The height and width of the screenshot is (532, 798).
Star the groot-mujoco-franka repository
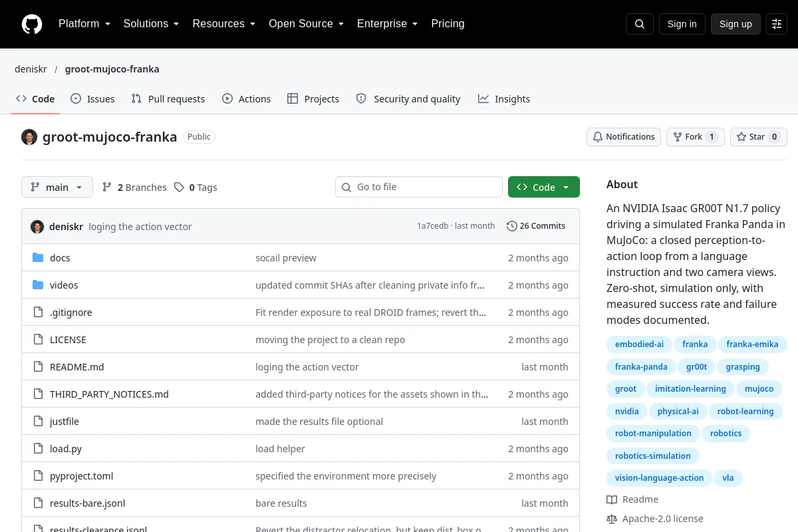(x=758, y=137)
